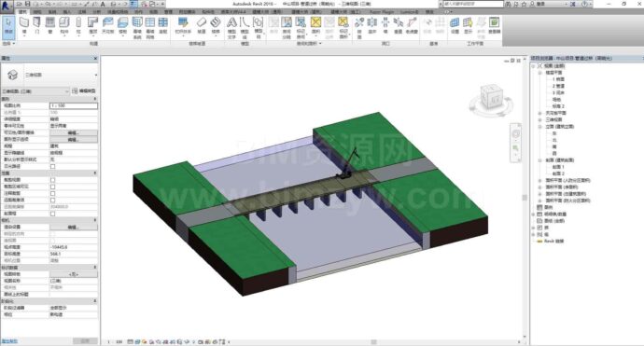Enable the sun path checkbox
Image resolution: width=644 pixels, height=346 pixels.
tap(52, 166)
